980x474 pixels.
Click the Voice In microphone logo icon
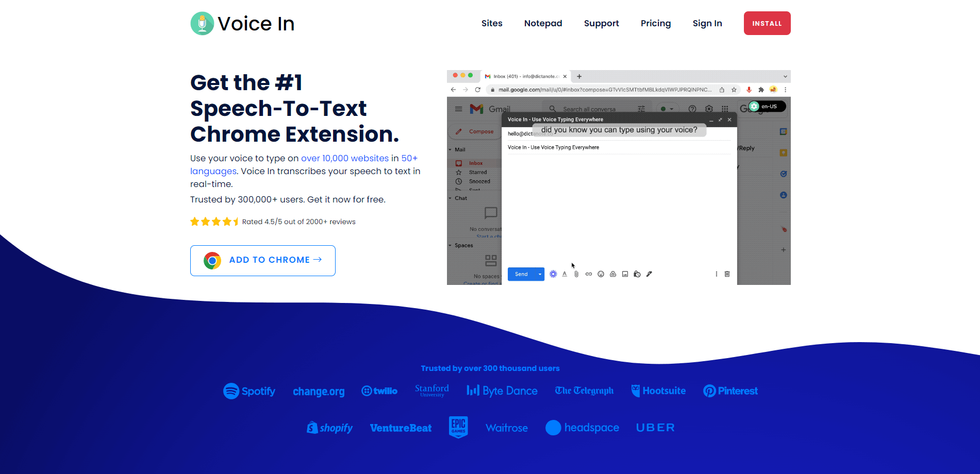point(202,23)
